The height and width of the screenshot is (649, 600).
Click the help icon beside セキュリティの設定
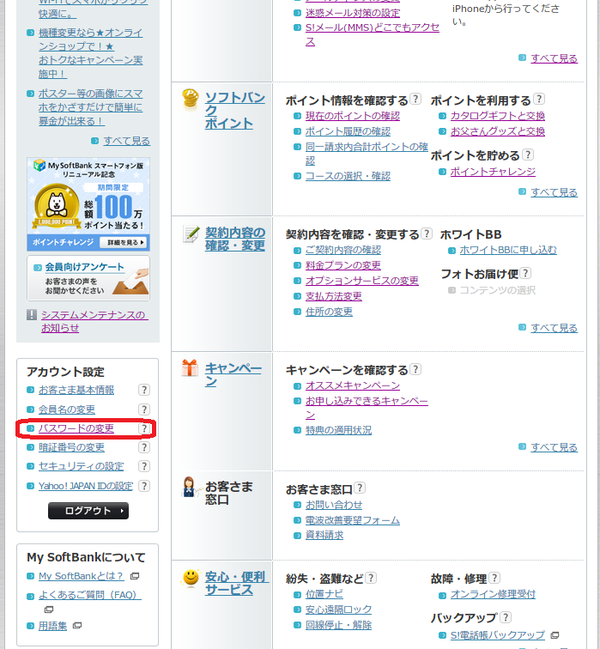(x=144, y=466)
